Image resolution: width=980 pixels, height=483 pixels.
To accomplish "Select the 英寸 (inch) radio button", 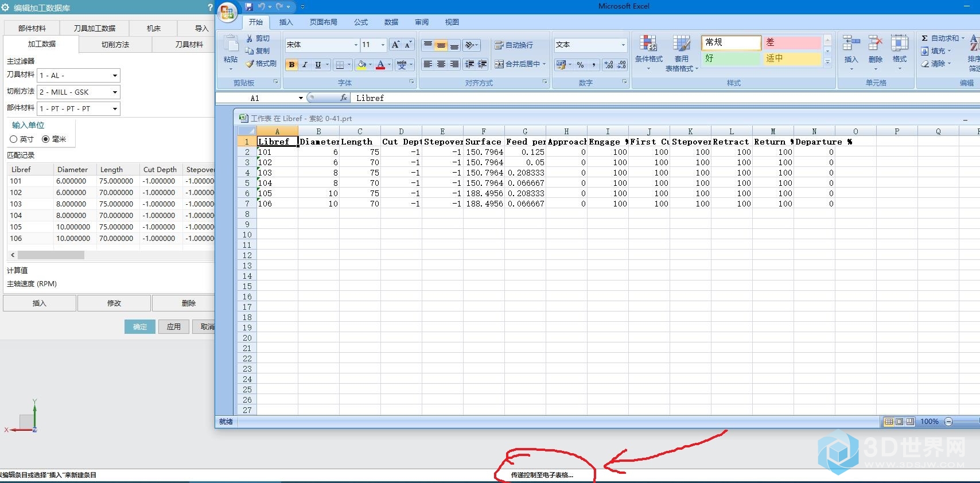I will coord(14,139).
